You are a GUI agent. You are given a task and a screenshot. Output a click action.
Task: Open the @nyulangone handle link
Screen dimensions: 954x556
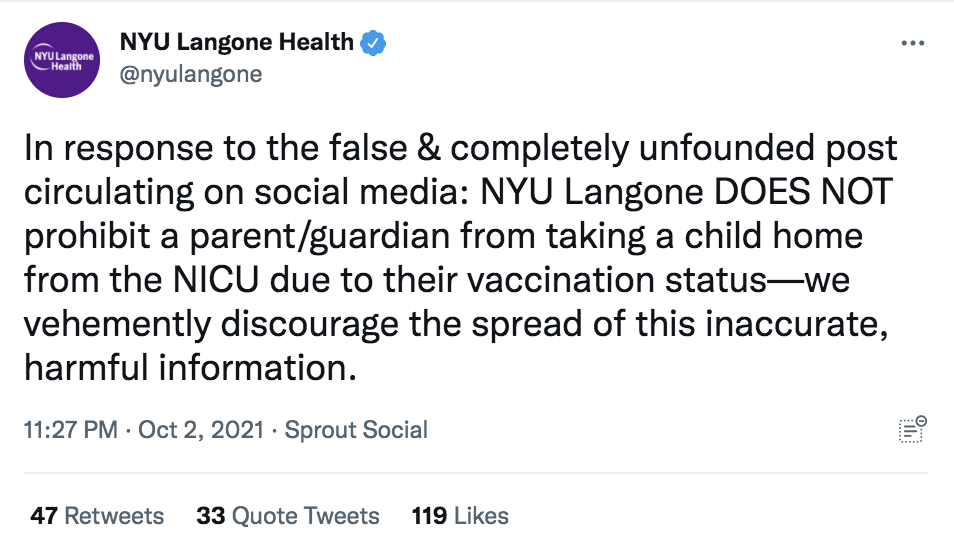click(x=191, y=74)
